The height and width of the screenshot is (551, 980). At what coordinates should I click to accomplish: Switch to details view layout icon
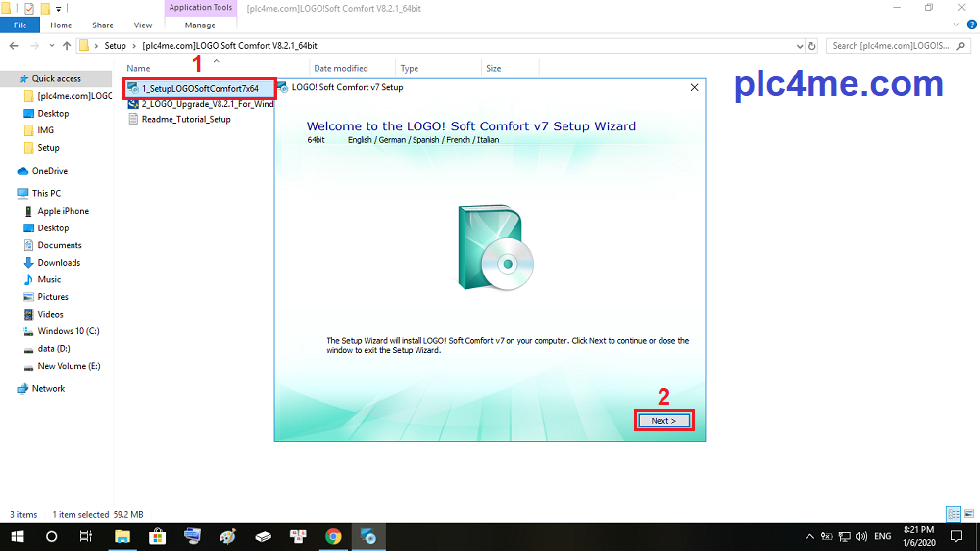(x=954, y=514)
